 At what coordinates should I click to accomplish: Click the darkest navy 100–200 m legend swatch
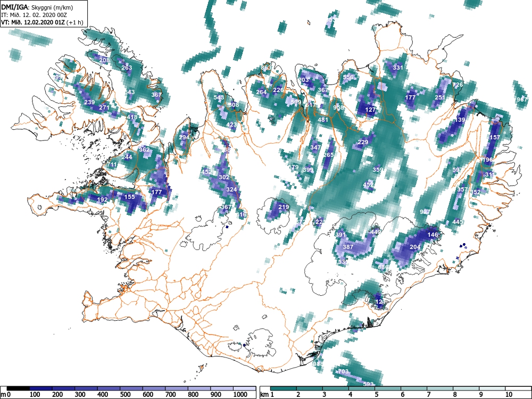(41, 388)
